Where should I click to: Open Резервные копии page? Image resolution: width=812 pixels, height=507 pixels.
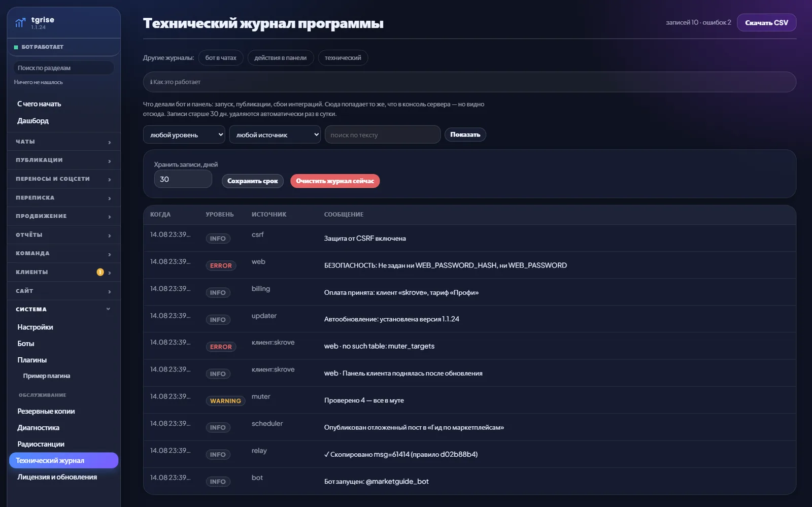click(46, 411)
